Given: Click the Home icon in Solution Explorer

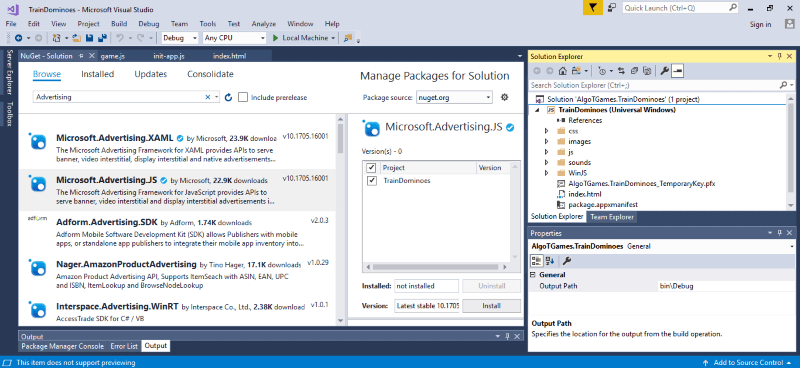Looking at the screenshot, I should (562, 71).
